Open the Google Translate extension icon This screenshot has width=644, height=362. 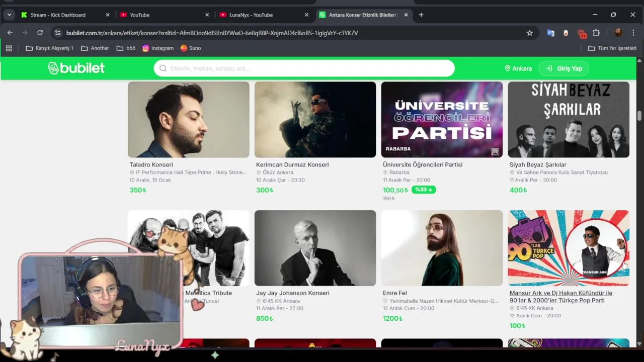[x=550, y=33]
